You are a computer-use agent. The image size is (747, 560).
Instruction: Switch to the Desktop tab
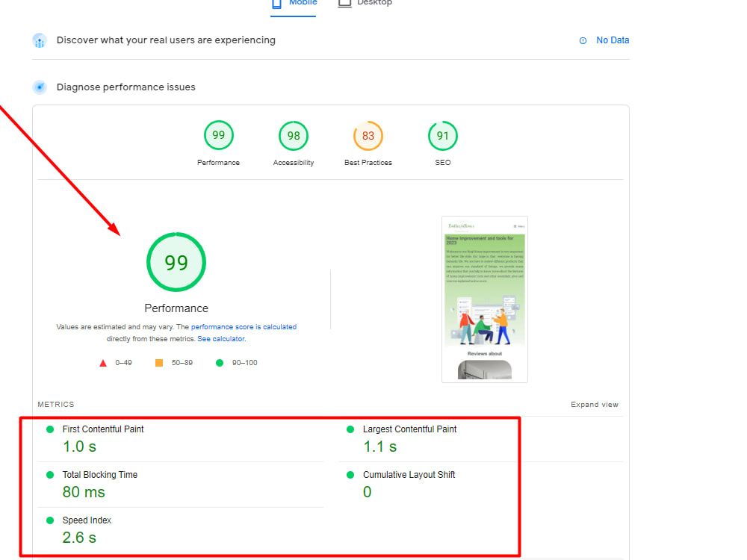(x=365, y=4)
